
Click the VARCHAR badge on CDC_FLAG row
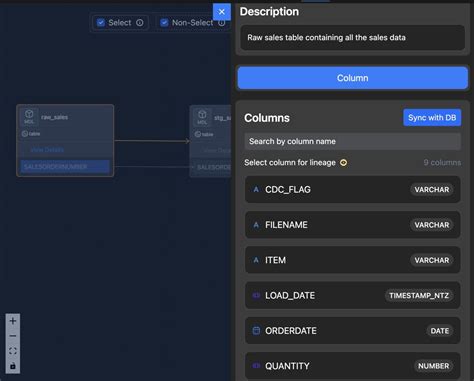click(432, 190)
